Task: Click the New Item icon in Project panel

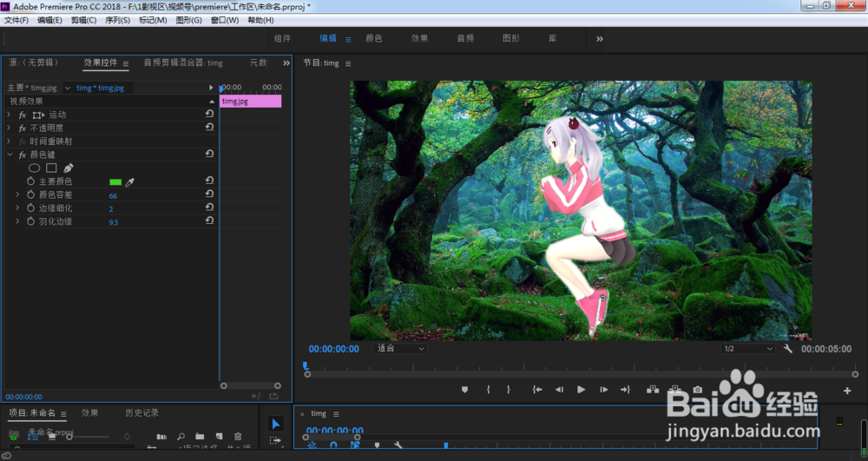Action: [219, 437]
